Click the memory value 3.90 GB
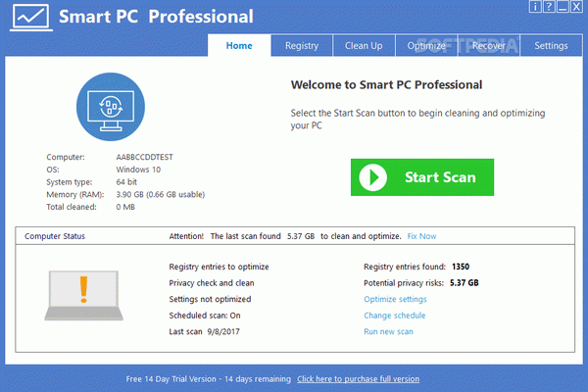This screenshot has height=392, width=588. click(160, 194)
